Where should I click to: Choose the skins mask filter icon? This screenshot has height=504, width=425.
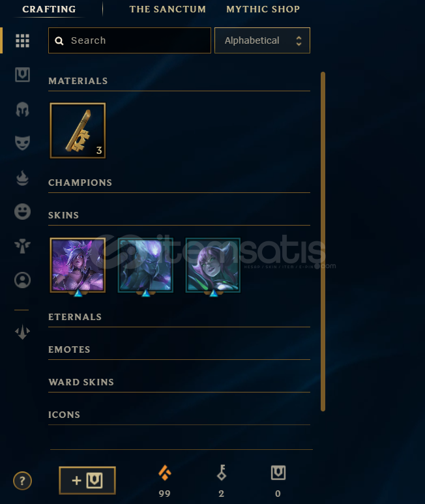[22, 143]
